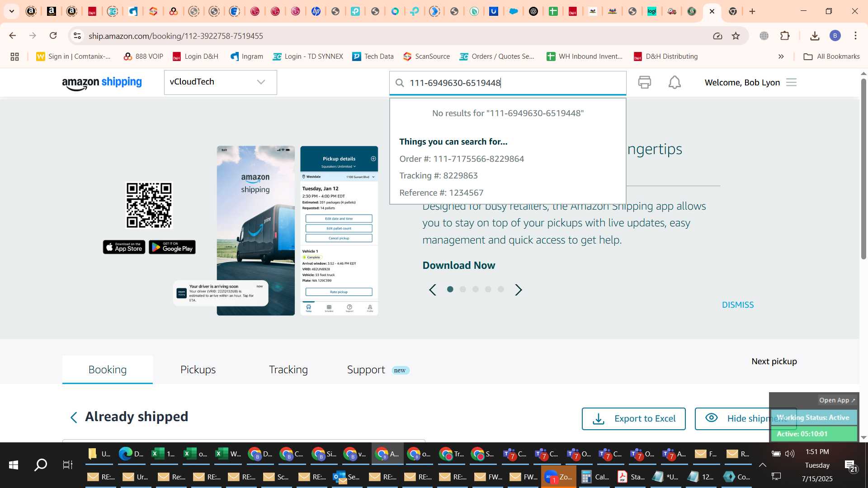
Task: Open Login - TD SYNNEX bookmark
Action: [x=308, y=56]
